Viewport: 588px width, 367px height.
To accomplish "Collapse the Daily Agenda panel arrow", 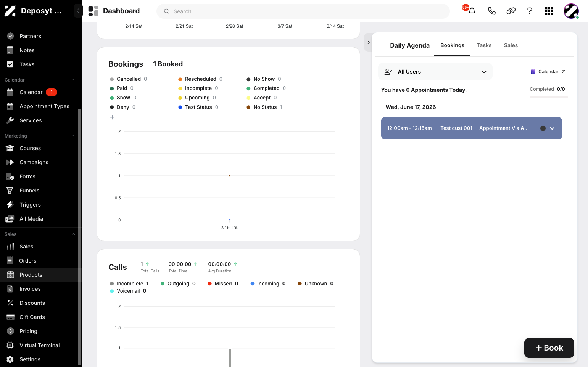I will (x=368, y=42).
